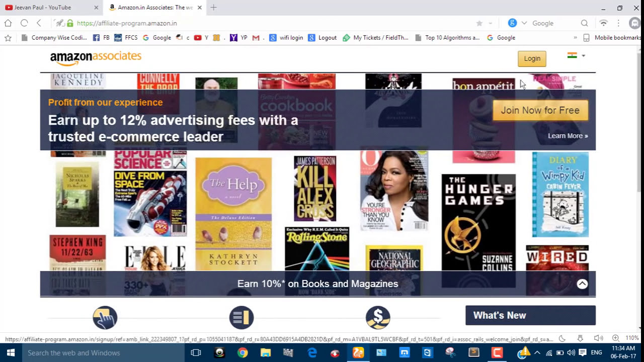This screenshot has height=362, width=644.
Task: Open the FB bookmark
Action: pos(101,38)
